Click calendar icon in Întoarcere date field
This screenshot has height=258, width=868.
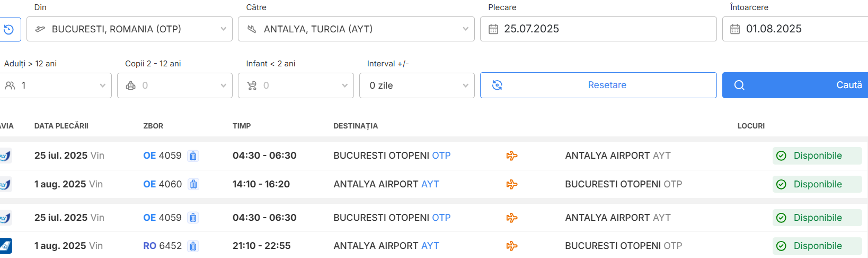(x=735, y=29)
